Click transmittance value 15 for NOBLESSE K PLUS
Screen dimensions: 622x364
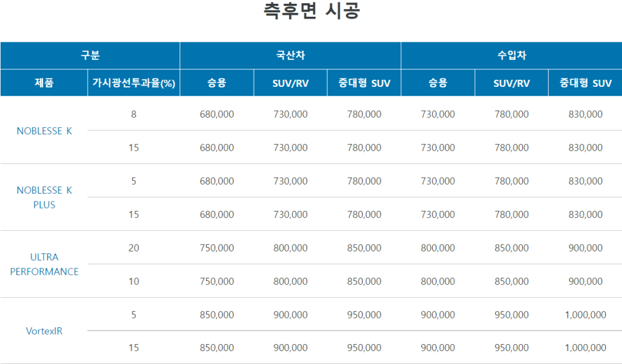[134, 215]
